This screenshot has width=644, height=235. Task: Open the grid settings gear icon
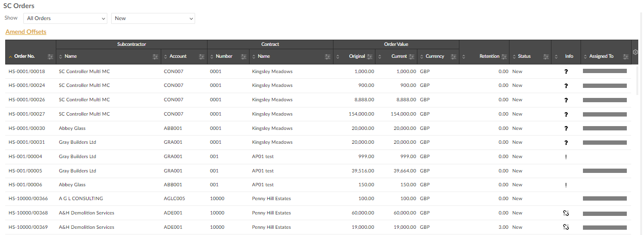(635, 52)
